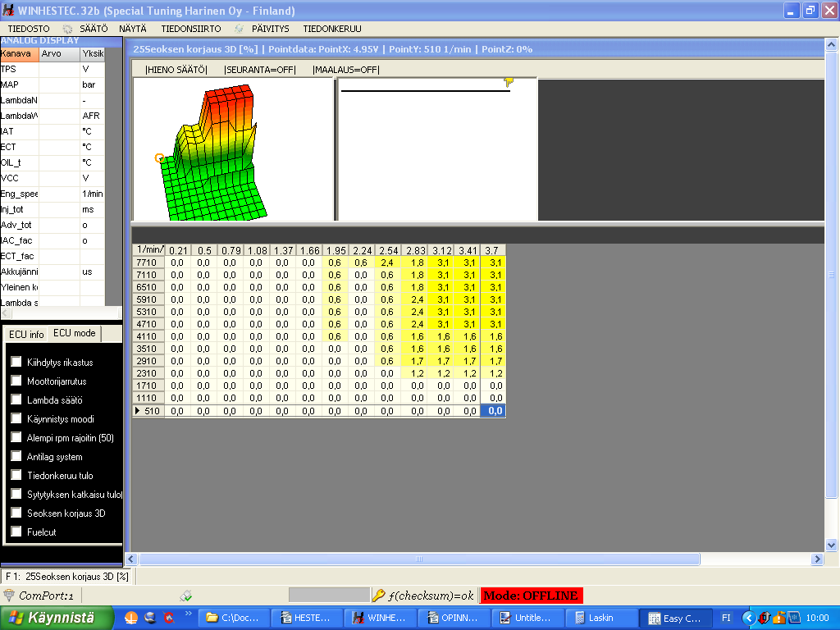Open the C:\Doc... folder taskbar button

point(233,618)
